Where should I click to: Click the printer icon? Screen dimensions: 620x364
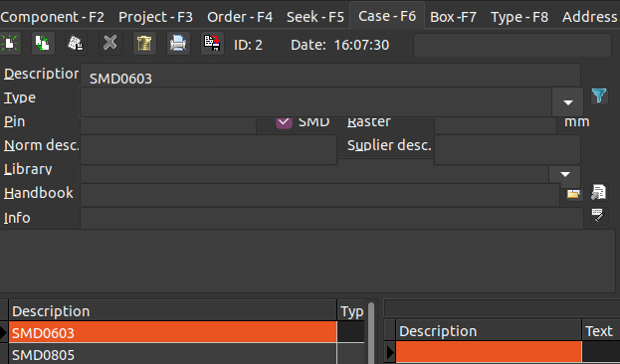pos(178,43)
